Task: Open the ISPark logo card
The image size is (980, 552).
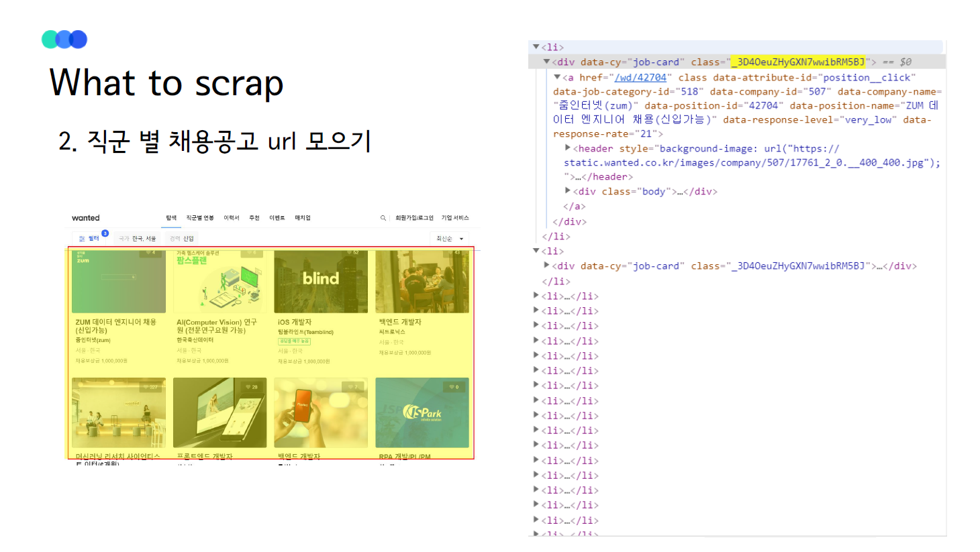Action: [422, 412]
